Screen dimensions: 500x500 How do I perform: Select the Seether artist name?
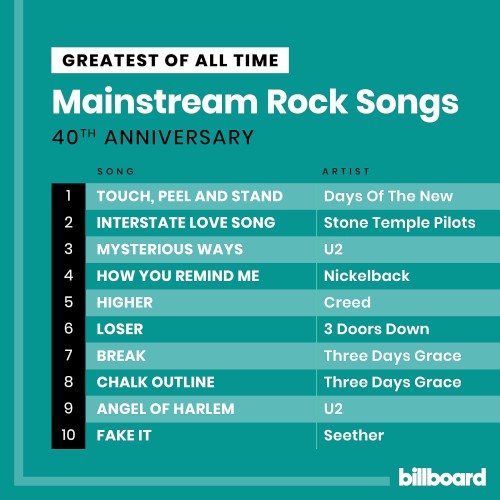pyautogui.click(x=354, y=436)
